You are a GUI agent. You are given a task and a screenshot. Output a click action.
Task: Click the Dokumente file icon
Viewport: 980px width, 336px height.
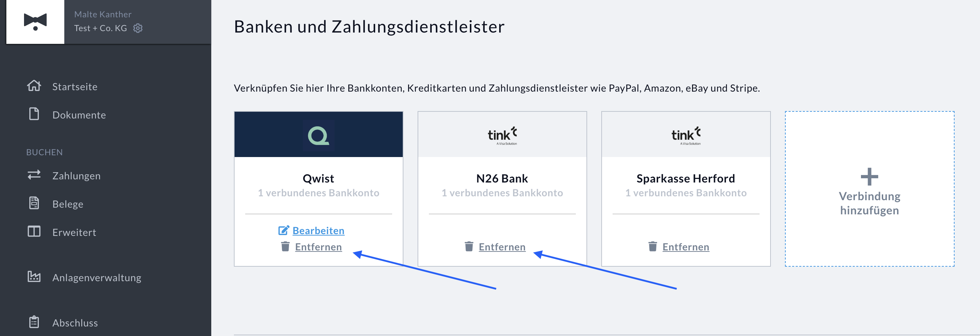pyautogui.click(x=34, y=114)
